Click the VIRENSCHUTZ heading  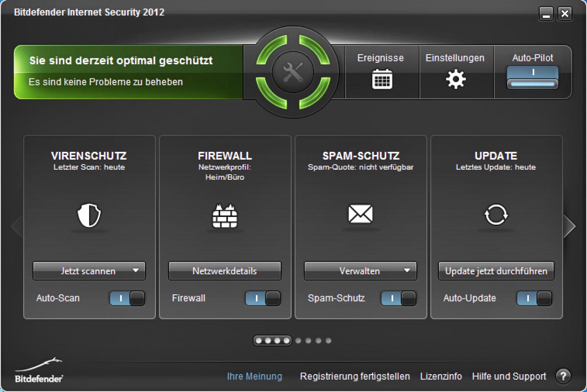[x=89, y=156]
